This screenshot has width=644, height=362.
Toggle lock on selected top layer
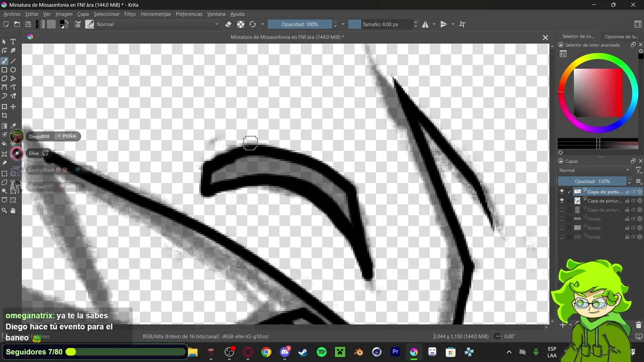coord(627,192)
